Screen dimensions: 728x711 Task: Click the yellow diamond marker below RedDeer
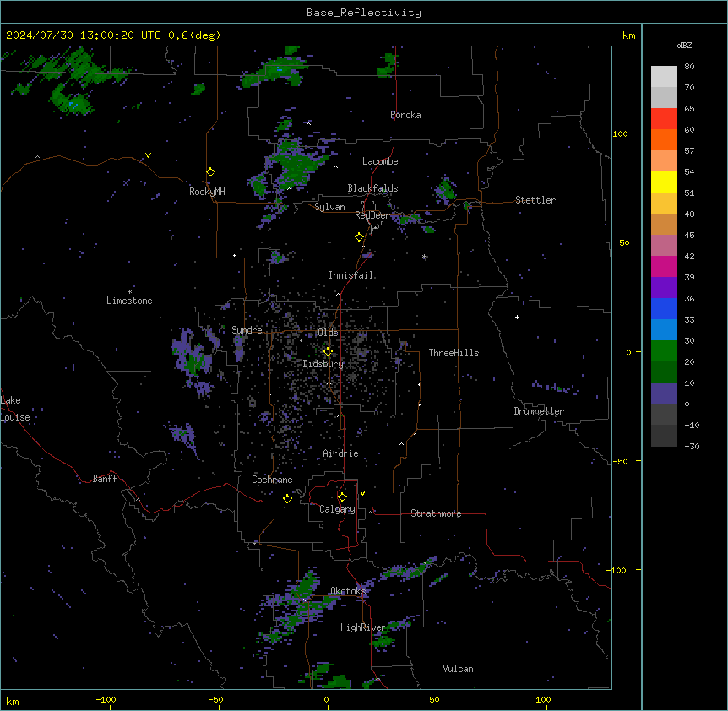[360, 237]
